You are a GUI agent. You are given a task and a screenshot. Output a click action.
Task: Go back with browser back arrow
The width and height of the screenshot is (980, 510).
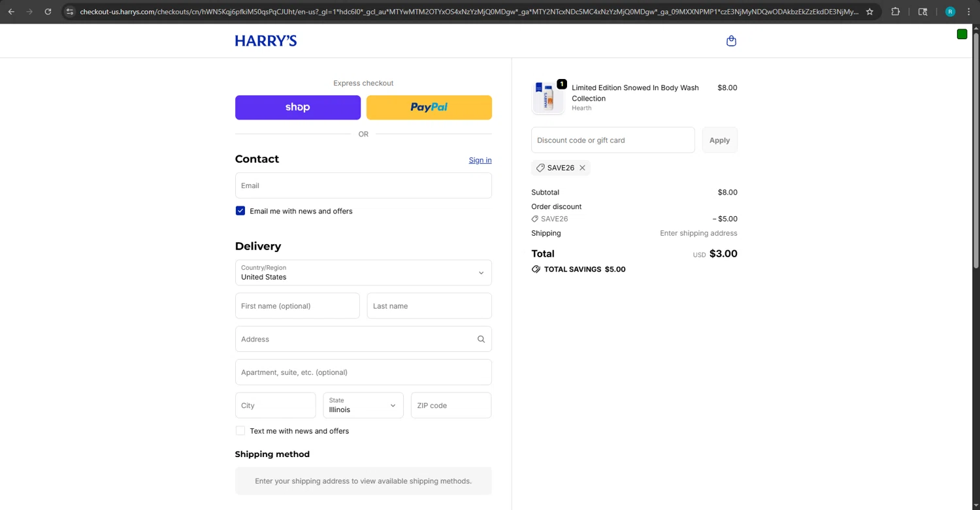11,12
